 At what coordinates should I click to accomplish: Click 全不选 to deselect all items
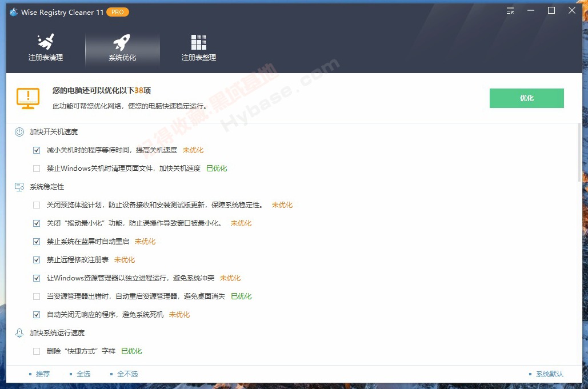pyautogui.click(x=128, y=374)
